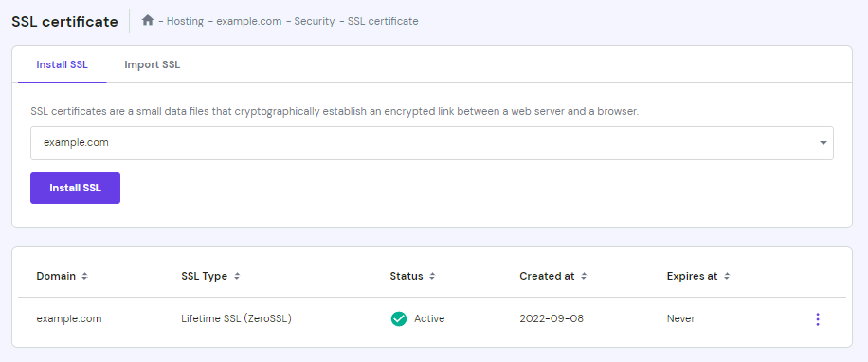868x362 pixels.
Task: Click SSL certificate breadcrumb item
Action: point(383,21)
